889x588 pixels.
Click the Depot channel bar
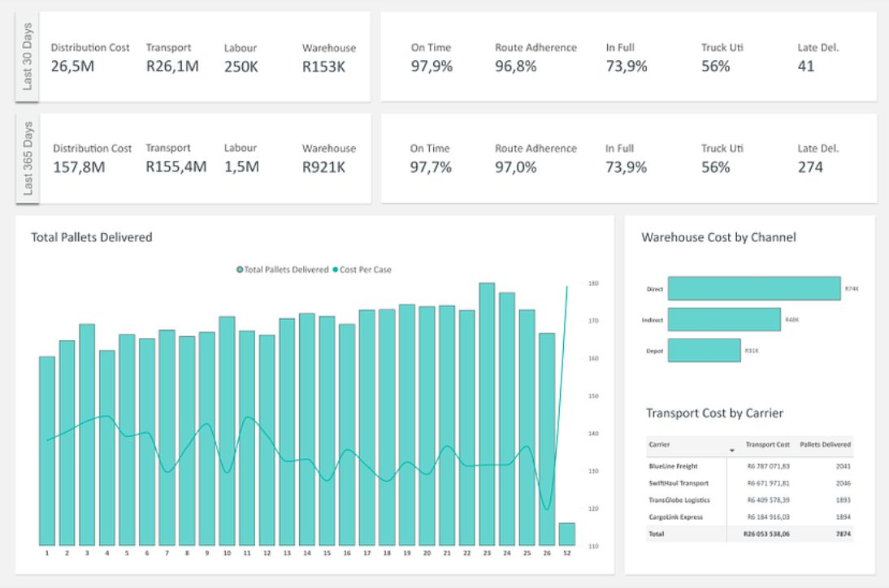[x=705, y=350]
